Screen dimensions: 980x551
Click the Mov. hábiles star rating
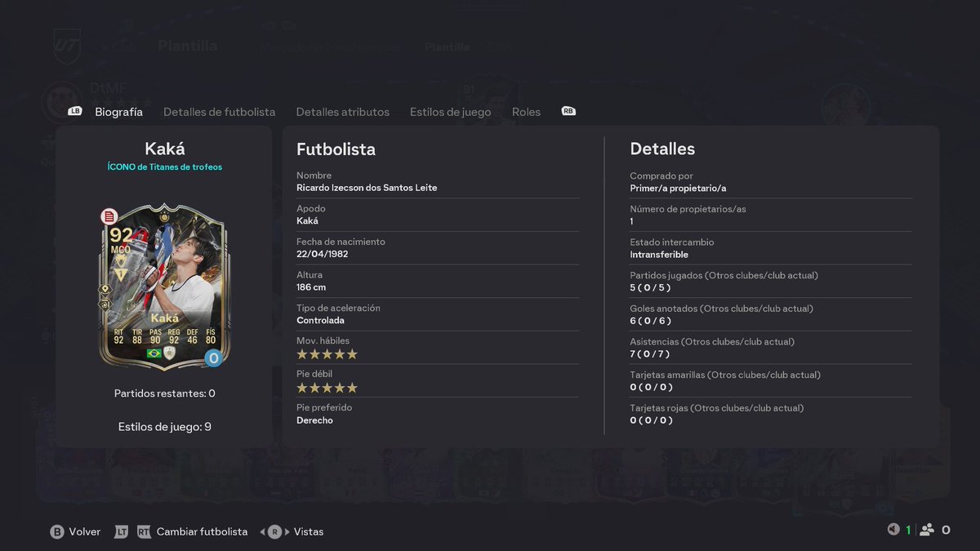pyautogui.click(x=327, y=354)
